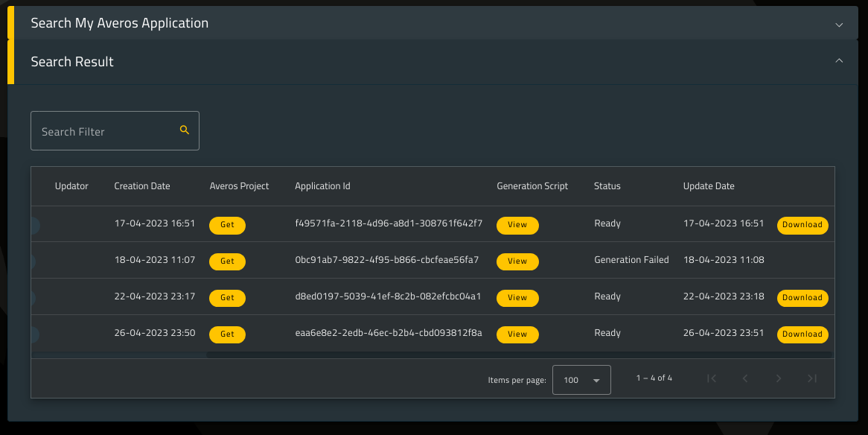This screenshot has width=868, height=435.
Task: Go to the next page of results
Action: pos(779,378)
